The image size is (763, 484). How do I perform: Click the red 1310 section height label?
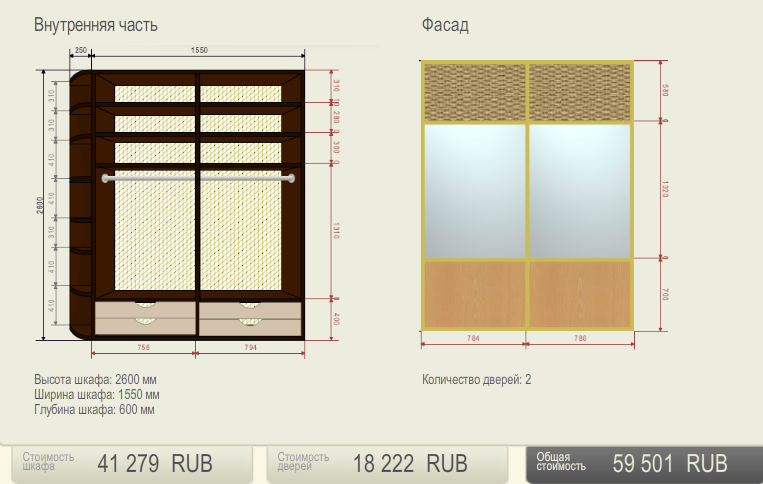click(x=336, y=231)
